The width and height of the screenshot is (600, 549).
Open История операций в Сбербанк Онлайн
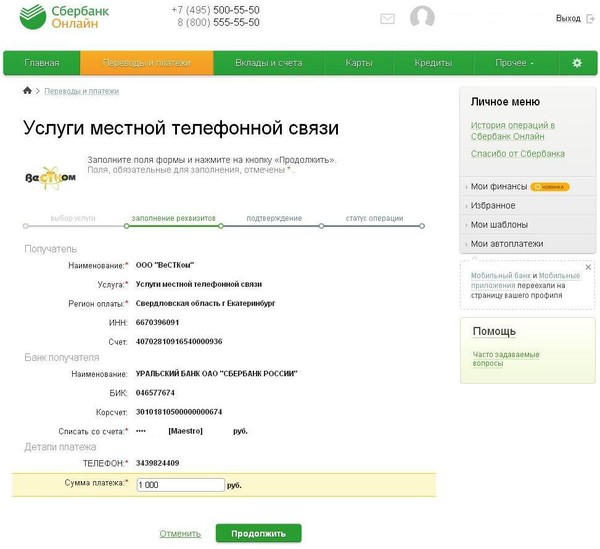pos(513,130)
